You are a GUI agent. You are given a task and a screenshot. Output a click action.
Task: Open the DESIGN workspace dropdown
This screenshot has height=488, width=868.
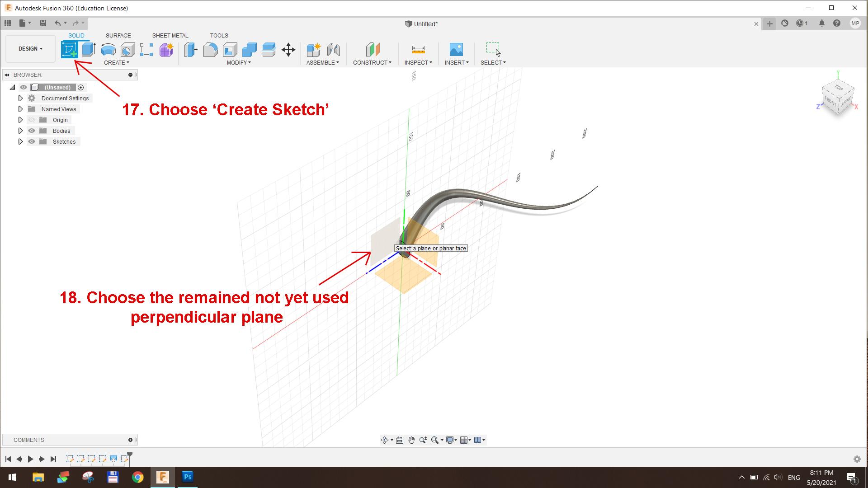click(x=30, y=49)
